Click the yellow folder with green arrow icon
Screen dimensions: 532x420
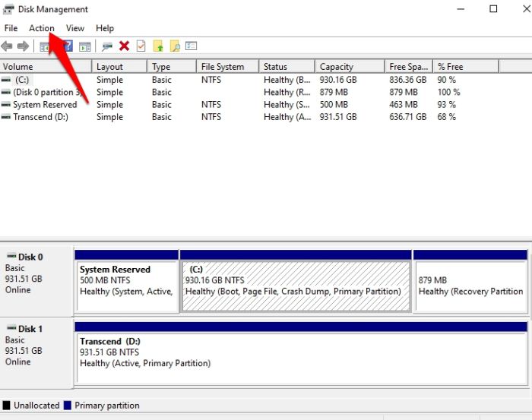tap(158, 46)
